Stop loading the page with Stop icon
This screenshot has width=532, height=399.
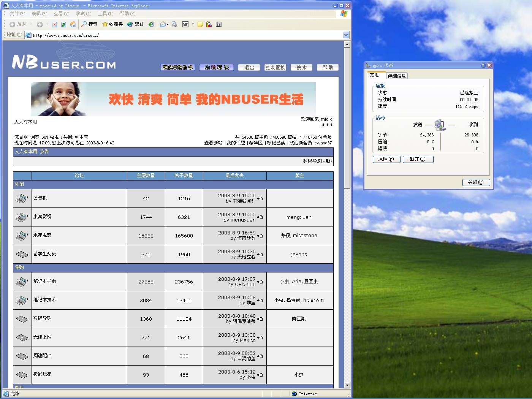coord(54,24)
